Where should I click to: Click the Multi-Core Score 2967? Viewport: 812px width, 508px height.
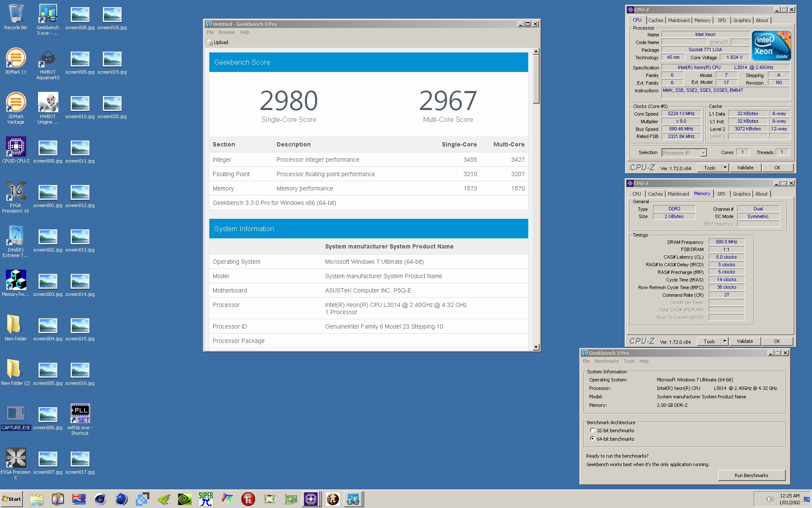[x=448, y=101]
